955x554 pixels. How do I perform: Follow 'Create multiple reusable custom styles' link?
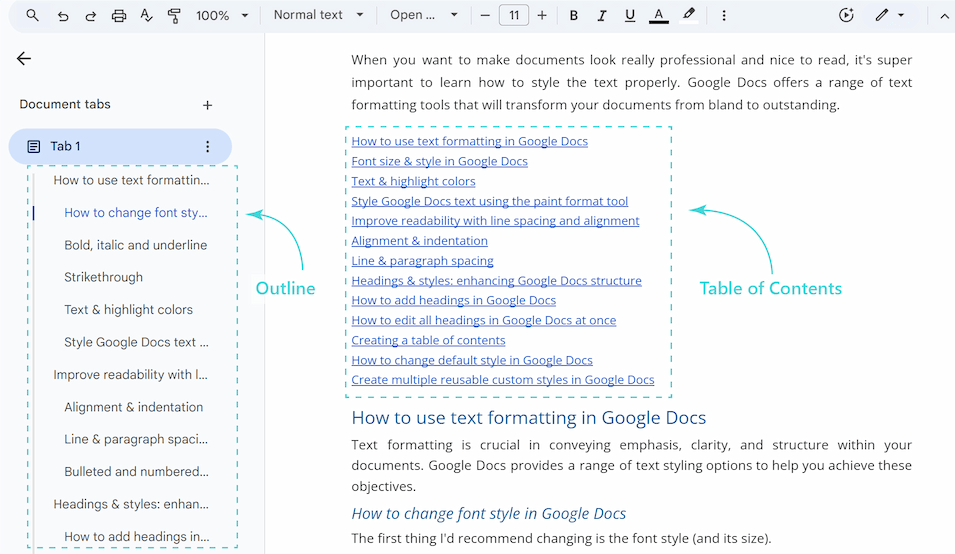pyautogui.click(x=502, y=380)
